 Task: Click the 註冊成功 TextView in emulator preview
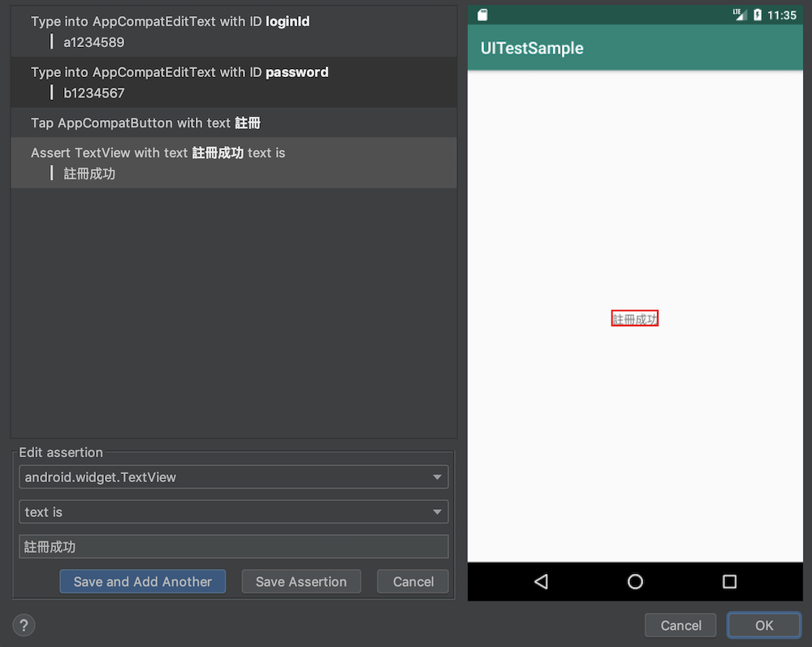coord(634,319)
